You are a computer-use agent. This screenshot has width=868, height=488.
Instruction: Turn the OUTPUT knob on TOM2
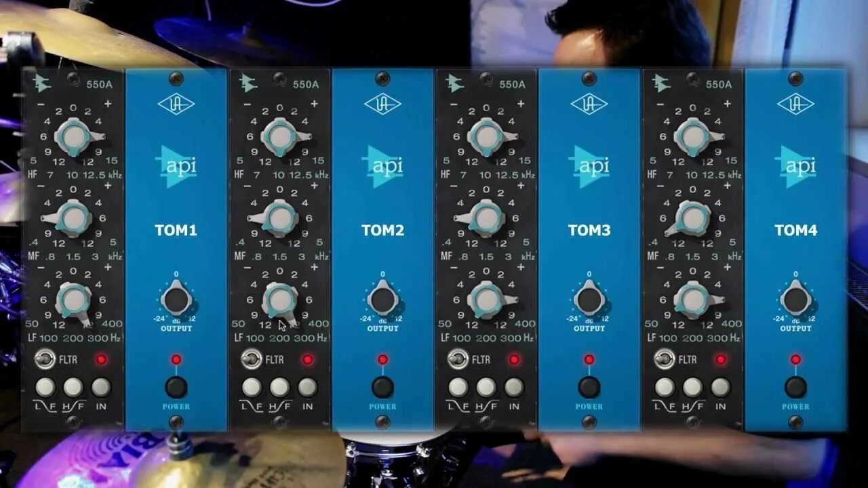click(383, 300)
